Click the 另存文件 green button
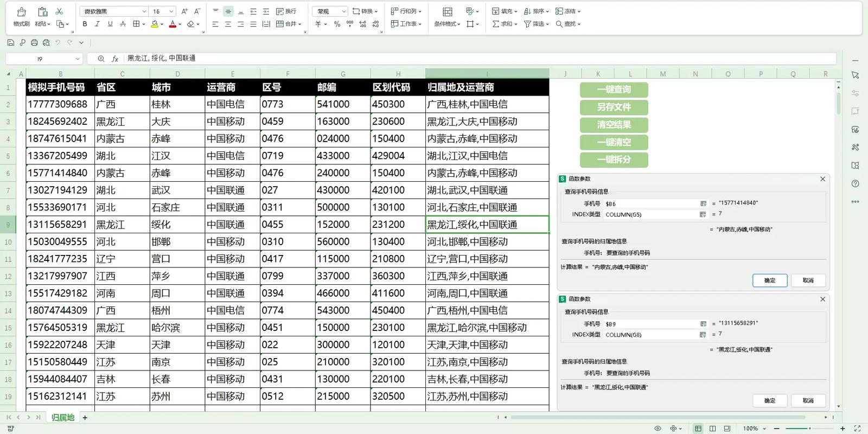Screen dimensions: 868x434 (x=614, y=107)
